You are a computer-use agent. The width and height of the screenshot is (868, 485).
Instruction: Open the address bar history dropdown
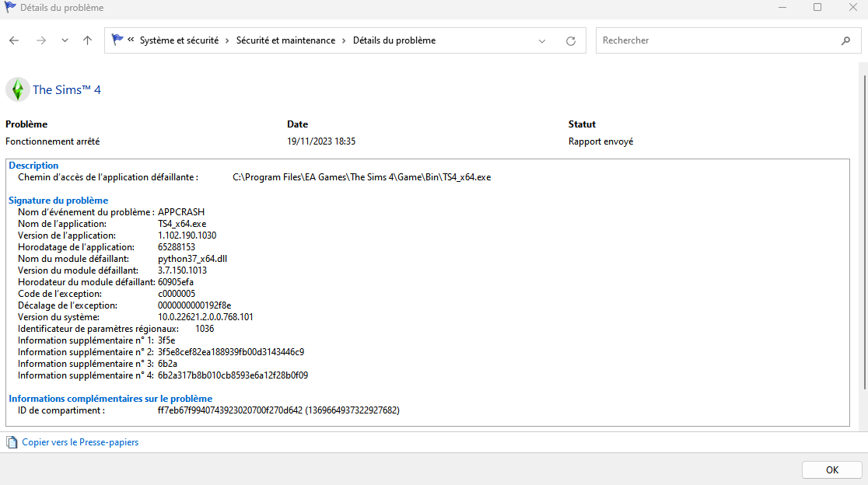pos(542,41)
